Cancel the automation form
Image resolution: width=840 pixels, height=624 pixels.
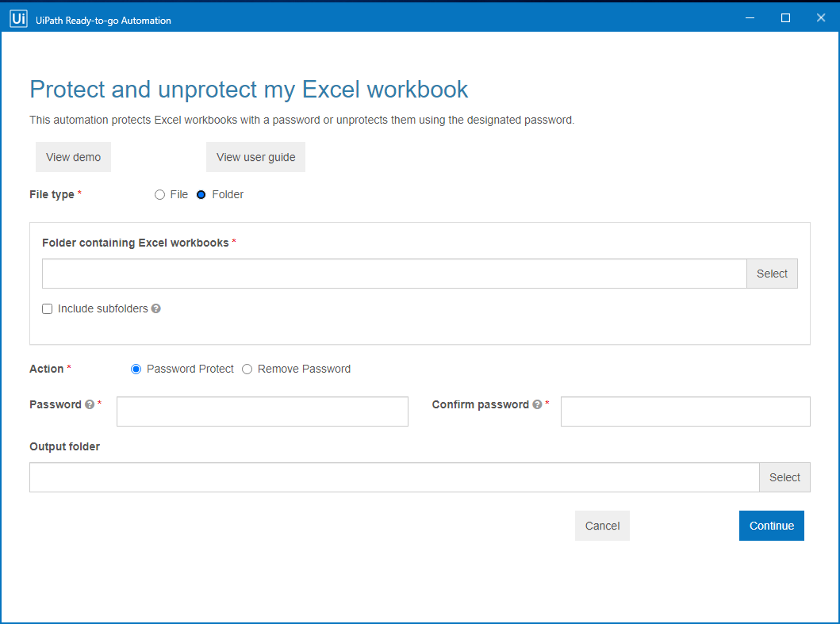click(x=602, y=526)
